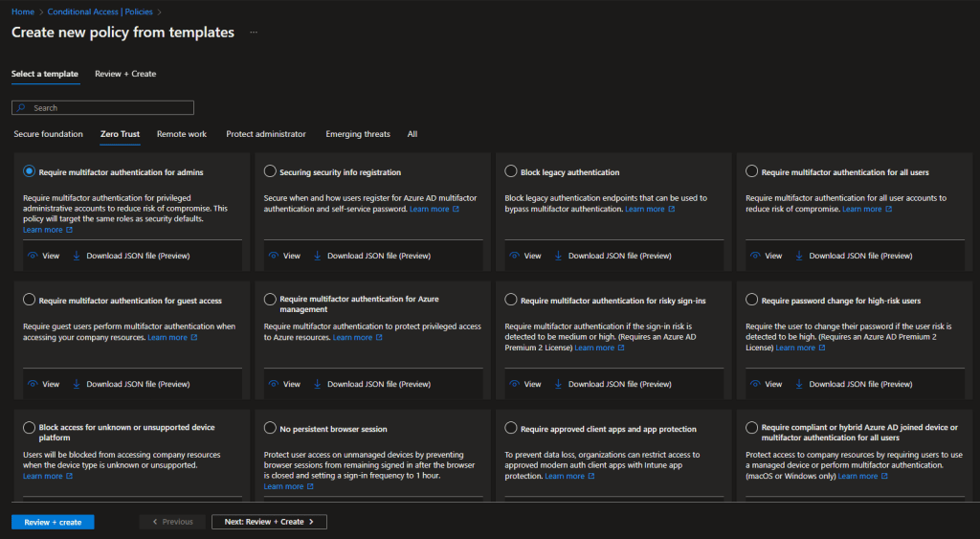Viewport: 980px width, 539px height.
Task: Choose Require multifactor authentication for all users
Action: tap(752, 172)
